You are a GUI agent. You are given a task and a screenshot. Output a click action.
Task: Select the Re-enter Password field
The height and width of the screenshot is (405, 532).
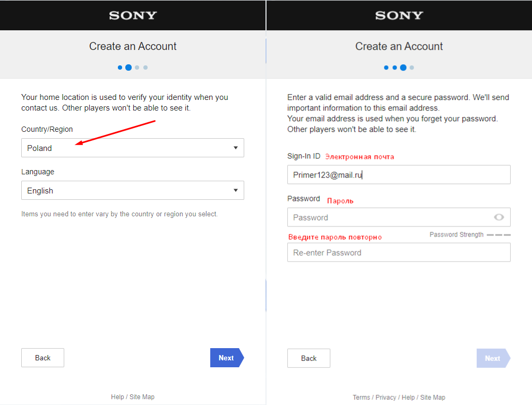[398, 252]
